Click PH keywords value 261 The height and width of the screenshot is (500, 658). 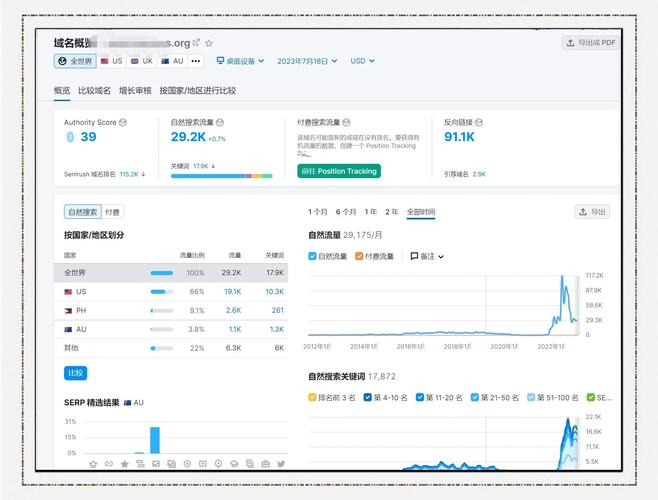(277, 310)
